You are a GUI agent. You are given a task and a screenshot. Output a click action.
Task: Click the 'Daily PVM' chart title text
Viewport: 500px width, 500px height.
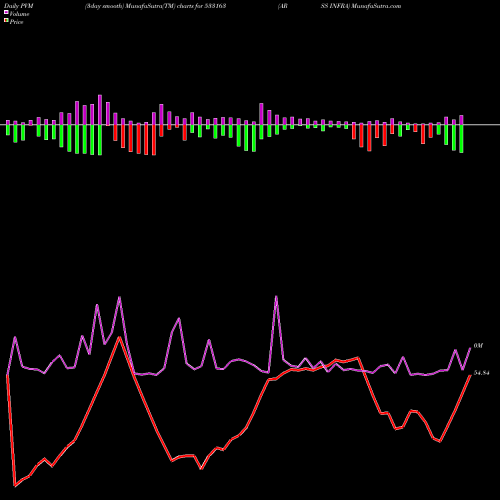point(19,6)
